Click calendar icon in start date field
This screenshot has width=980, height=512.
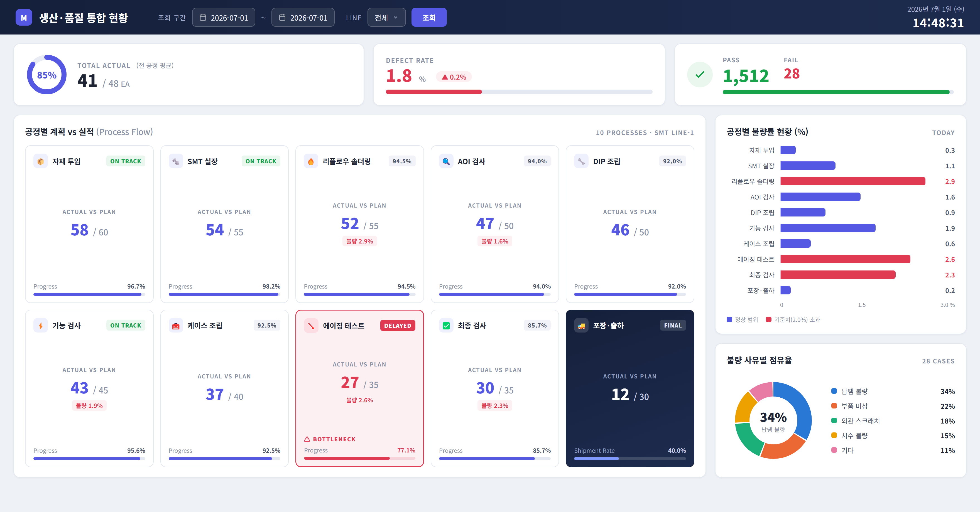coord(203,18)
